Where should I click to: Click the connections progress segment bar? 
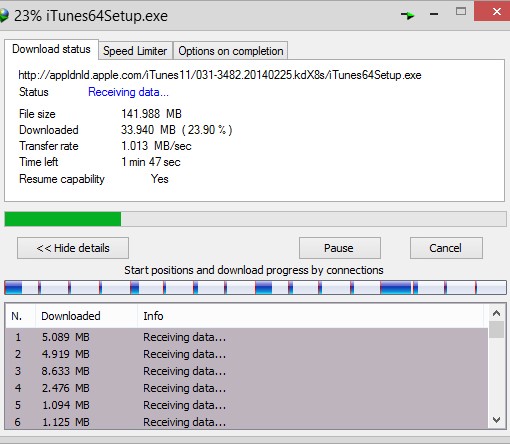(255, 287)
